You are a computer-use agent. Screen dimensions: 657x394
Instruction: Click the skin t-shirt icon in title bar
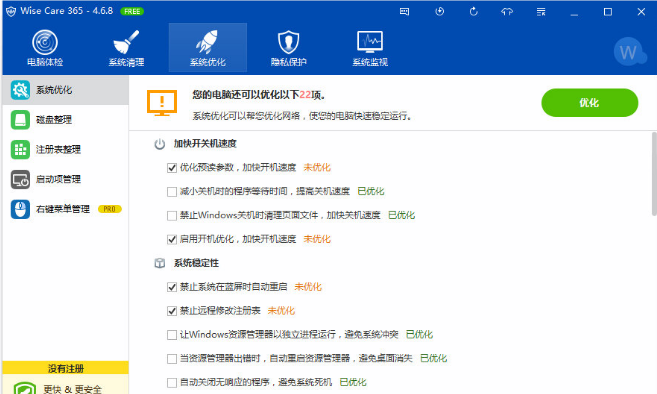point(507,12)
